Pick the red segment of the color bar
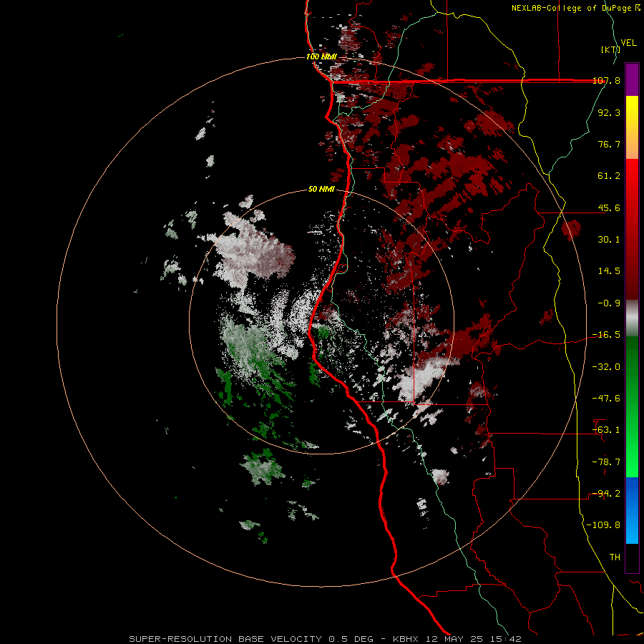 click(x=632, y=229)
